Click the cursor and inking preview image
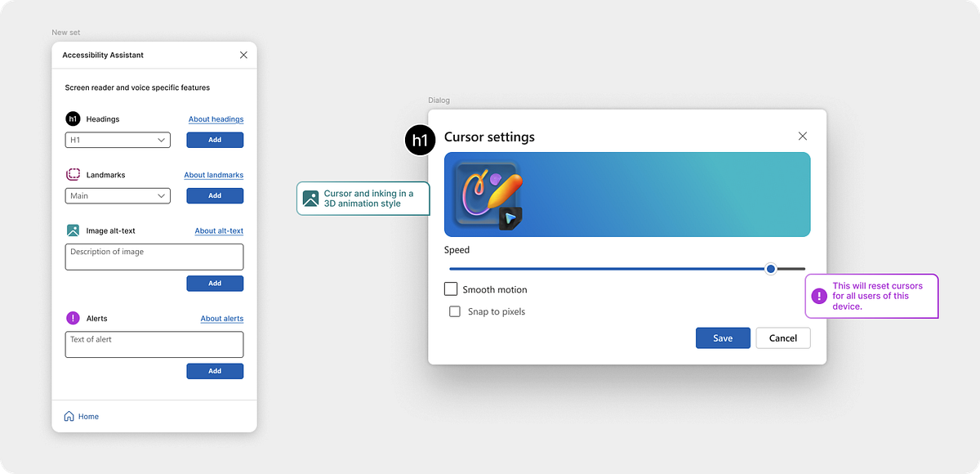This screenshot has height=474, width=980. point(627,195)
